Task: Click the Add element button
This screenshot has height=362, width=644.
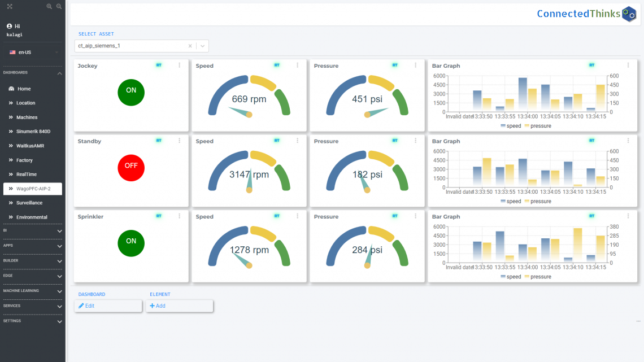Action: pos(179,306)
